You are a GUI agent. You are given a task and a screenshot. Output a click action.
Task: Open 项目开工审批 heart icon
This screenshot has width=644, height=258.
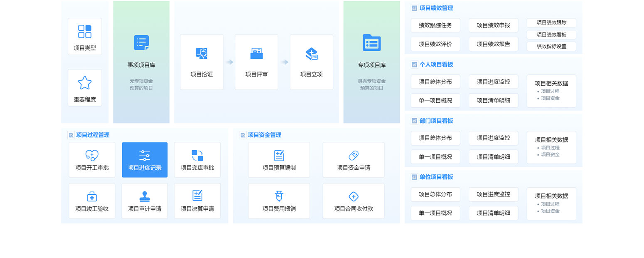pos(92,155)
